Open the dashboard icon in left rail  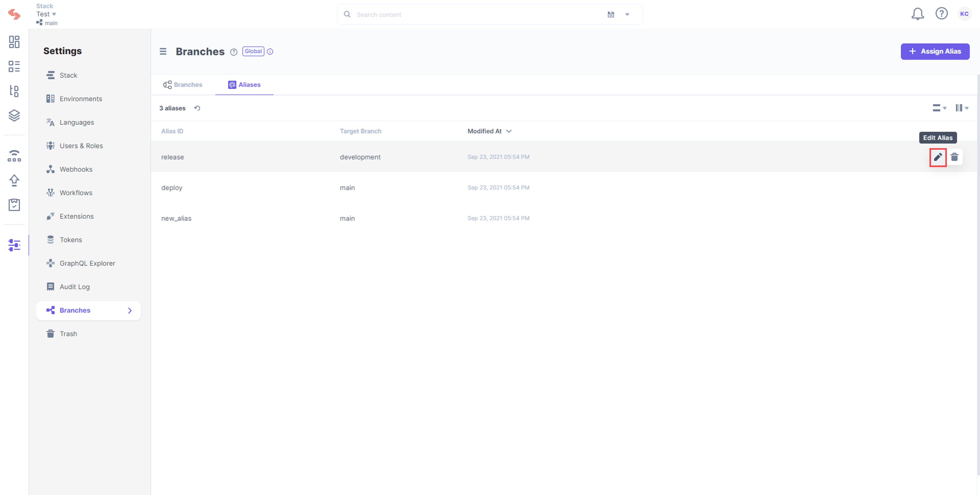tap(14, 42)
